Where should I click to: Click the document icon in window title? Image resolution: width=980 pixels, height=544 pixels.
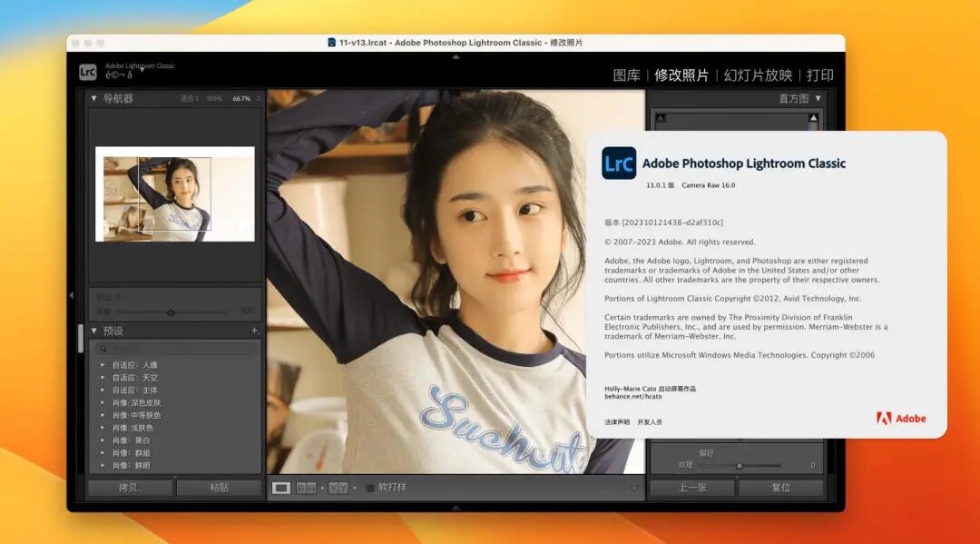click(x=332, y=43)
